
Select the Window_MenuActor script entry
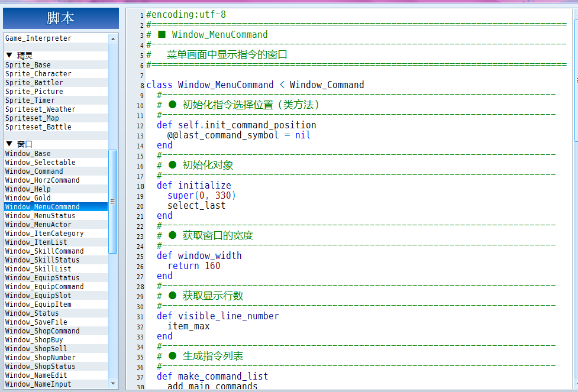56,224
